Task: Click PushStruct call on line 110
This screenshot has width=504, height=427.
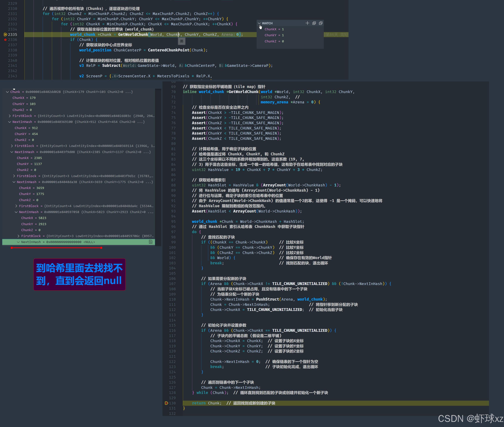Action: click(267, 299)
